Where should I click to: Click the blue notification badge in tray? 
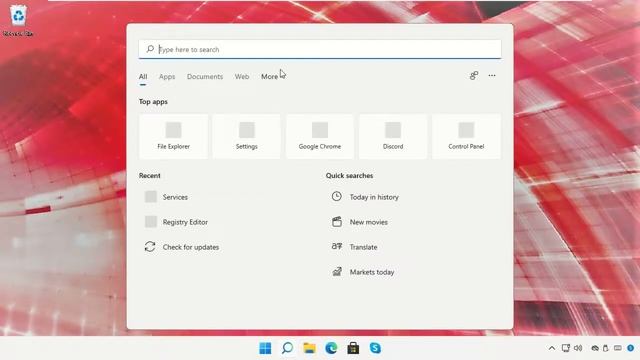(x=631, y=348)
